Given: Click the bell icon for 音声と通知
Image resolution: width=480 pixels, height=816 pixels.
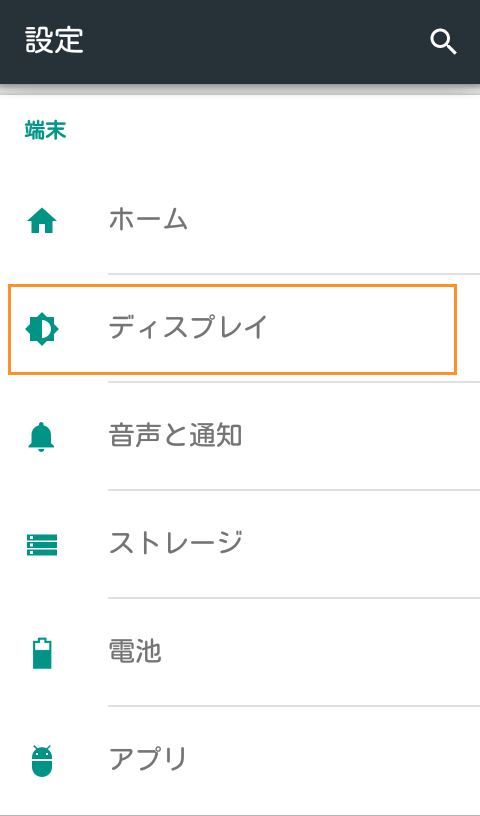Looking at the screenshot, I should coord(41,437).
